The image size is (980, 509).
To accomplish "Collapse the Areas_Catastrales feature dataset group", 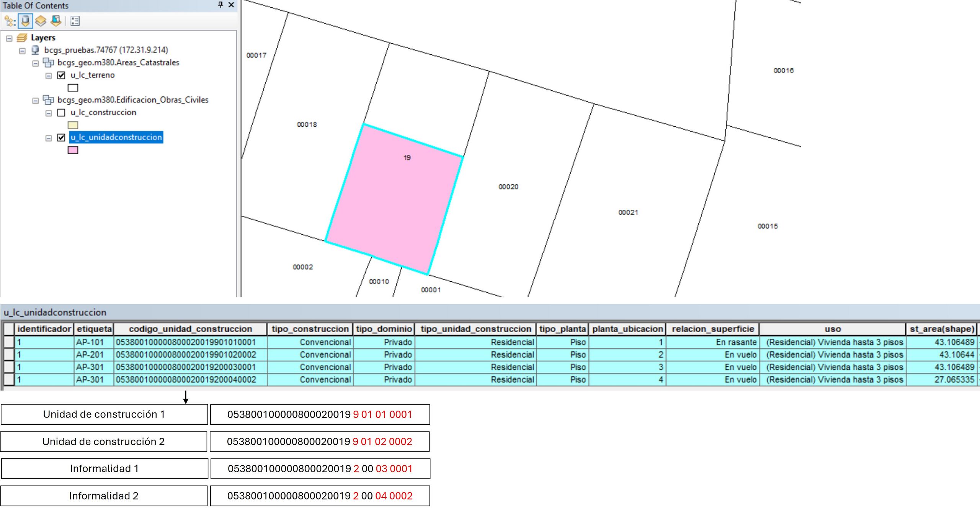I will [35, 63].
